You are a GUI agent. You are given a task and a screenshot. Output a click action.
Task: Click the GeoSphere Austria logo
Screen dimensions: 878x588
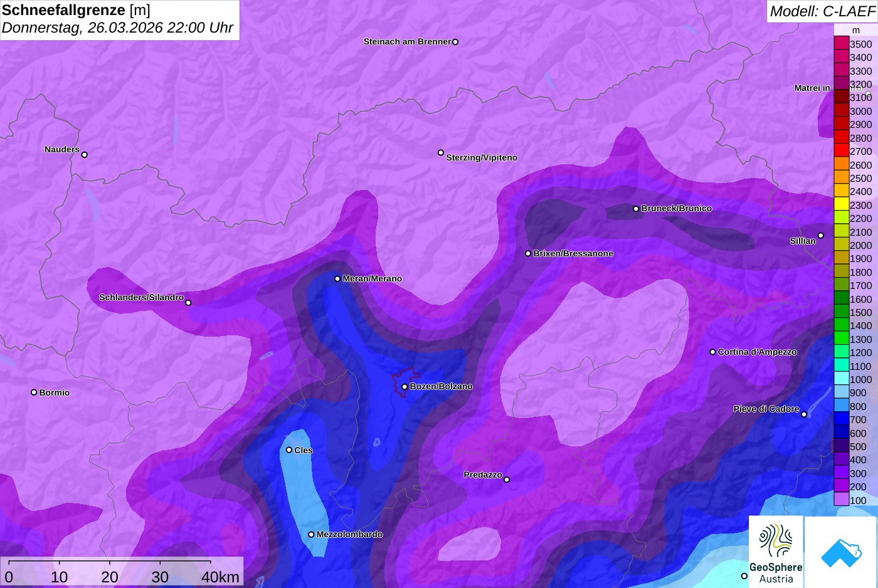tap(776, 552)
